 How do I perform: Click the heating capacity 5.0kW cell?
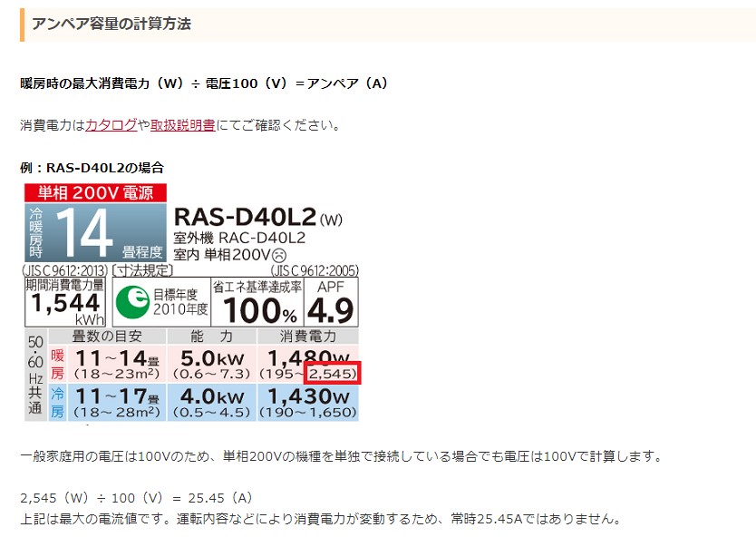(x=211, y=364)
